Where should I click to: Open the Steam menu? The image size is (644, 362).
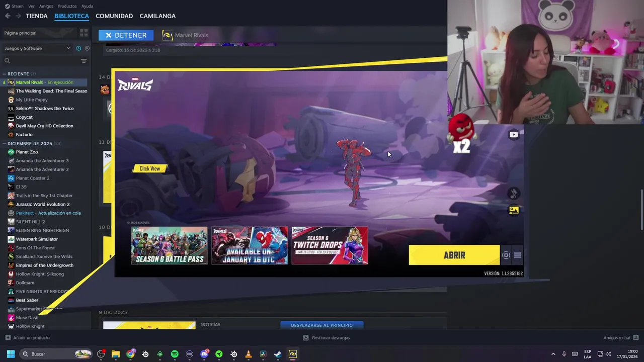point(14,6)
